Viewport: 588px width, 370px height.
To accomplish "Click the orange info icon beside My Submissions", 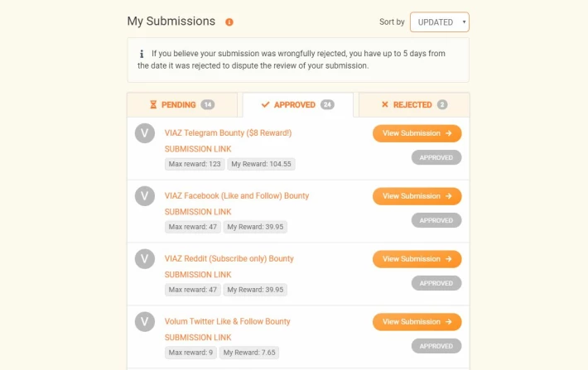I will coord(229,22).
